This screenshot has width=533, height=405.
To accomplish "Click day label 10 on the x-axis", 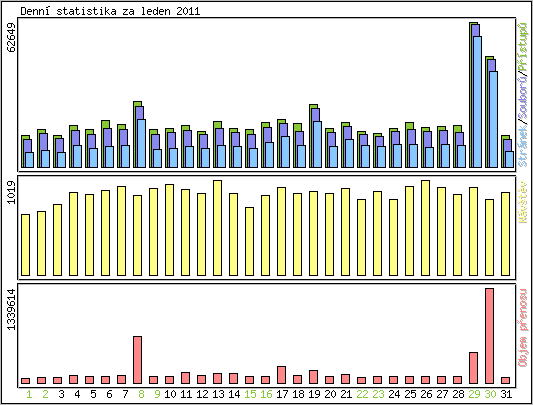I will [170, 394].
